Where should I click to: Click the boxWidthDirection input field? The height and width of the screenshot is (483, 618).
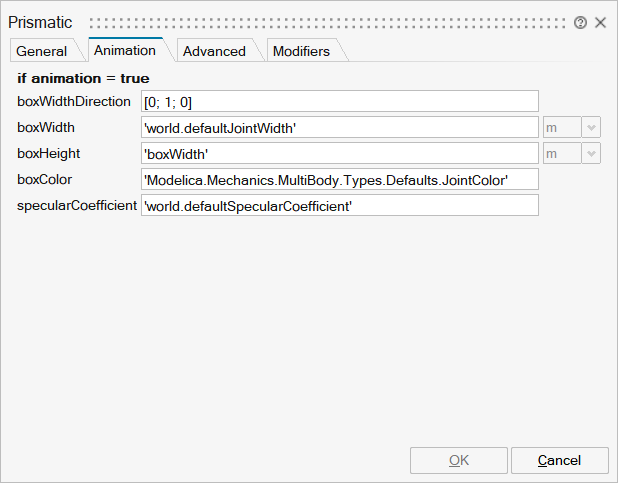coord(340,101)
